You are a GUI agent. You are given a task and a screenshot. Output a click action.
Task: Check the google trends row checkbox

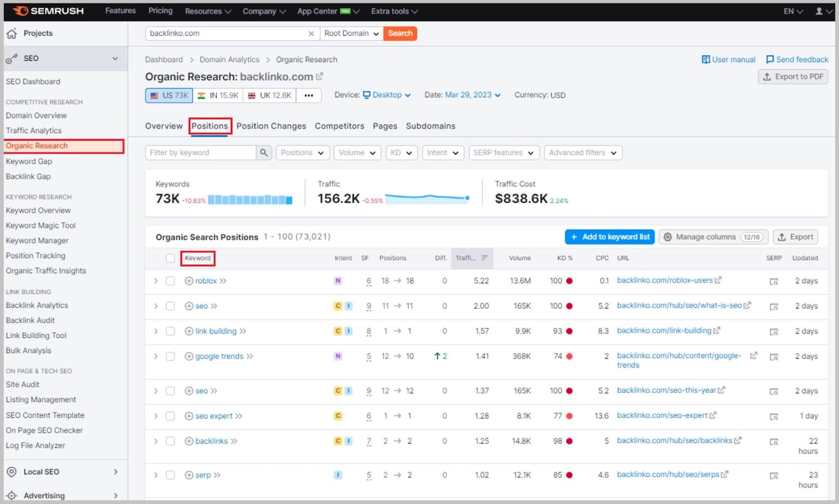pyautogui.click(x=170, y=357)
